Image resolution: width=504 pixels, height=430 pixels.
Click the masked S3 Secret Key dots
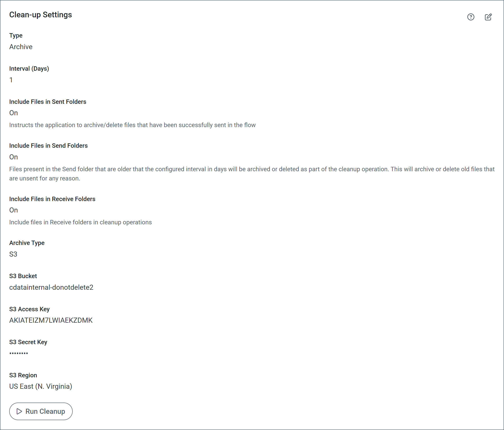coord(18,353)
